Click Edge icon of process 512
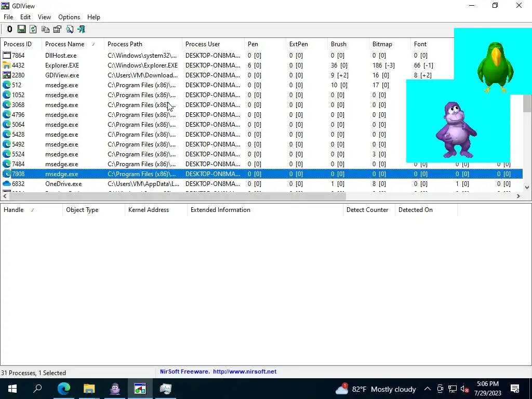This screenshot has height=399, width=532. point(6,85)
